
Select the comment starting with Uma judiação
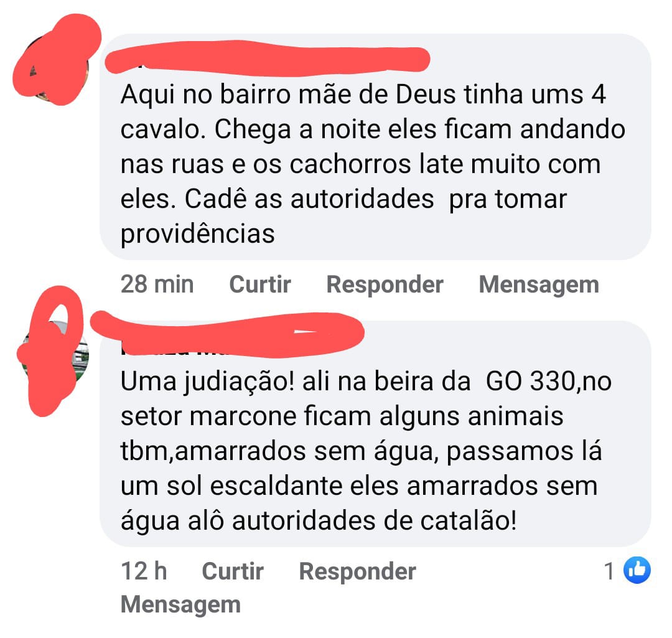(x=375, y=433)
